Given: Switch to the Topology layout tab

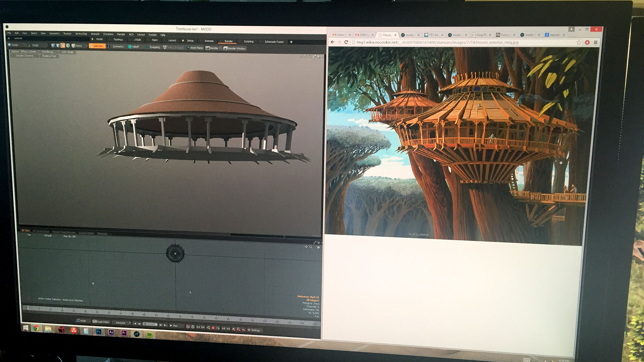Looking at the screenshot, I should pos(118,39).
